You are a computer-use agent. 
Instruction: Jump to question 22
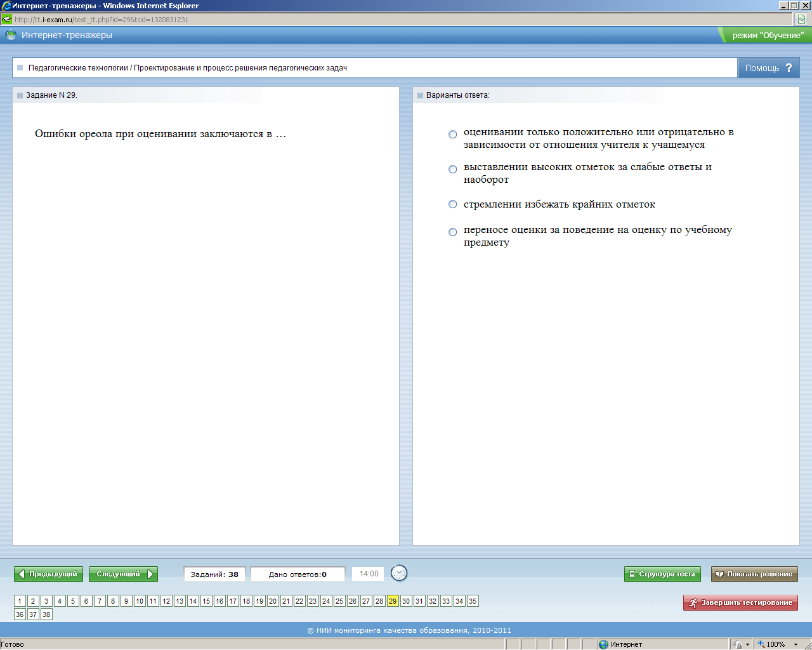pyautogui.click(x=299, y=601)
